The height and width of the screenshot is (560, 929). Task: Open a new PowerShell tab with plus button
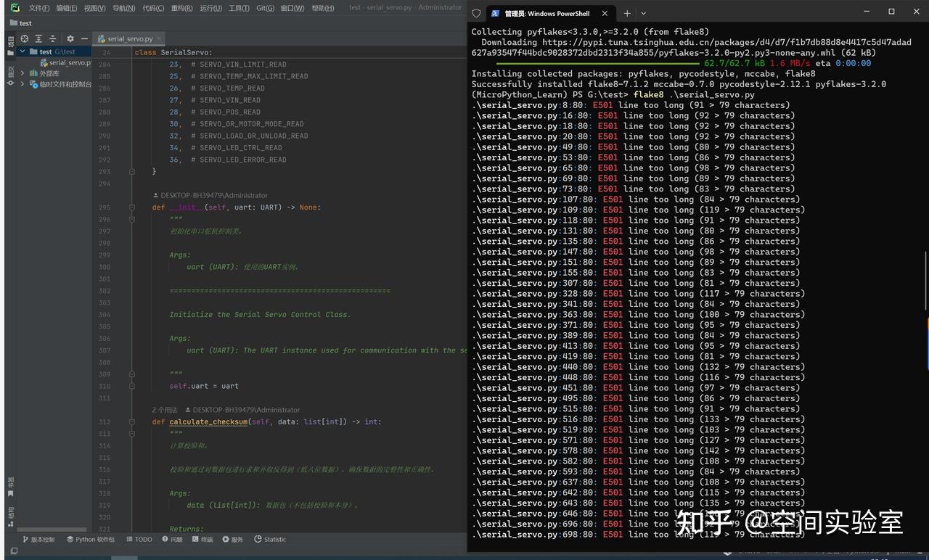627,13
